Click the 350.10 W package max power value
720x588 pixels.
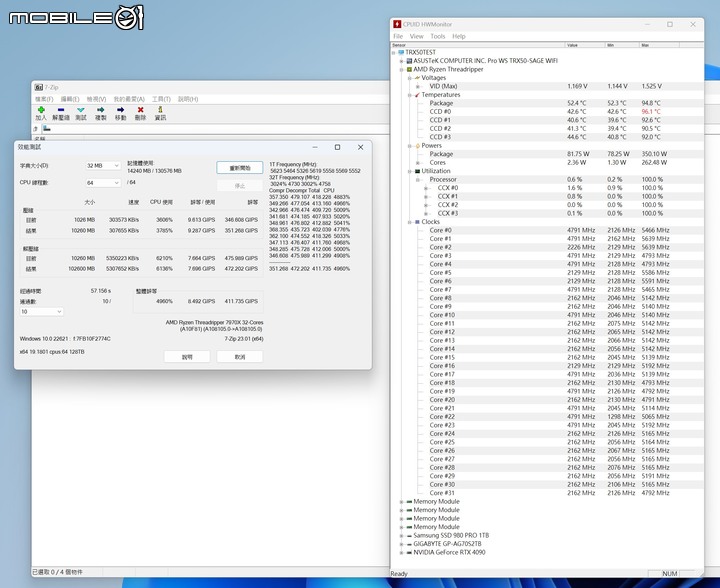(654, 154)
